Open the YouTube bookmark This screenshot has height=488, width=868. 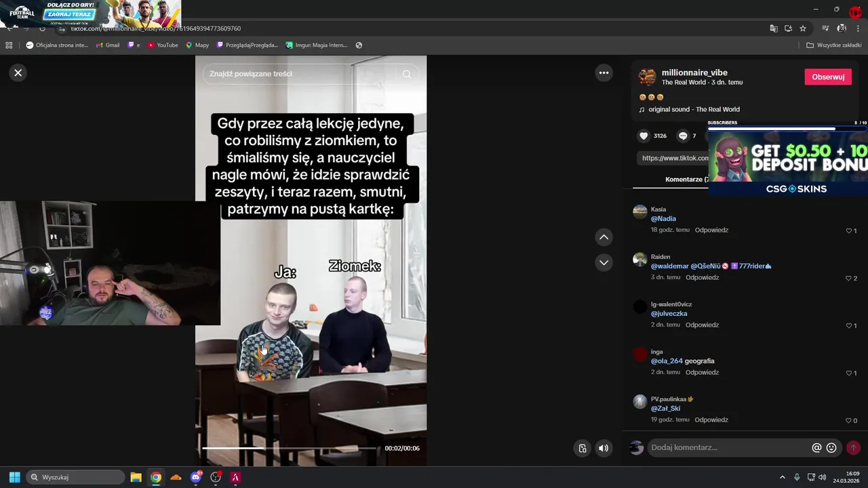pyautogui.click(x=163, y=45)
